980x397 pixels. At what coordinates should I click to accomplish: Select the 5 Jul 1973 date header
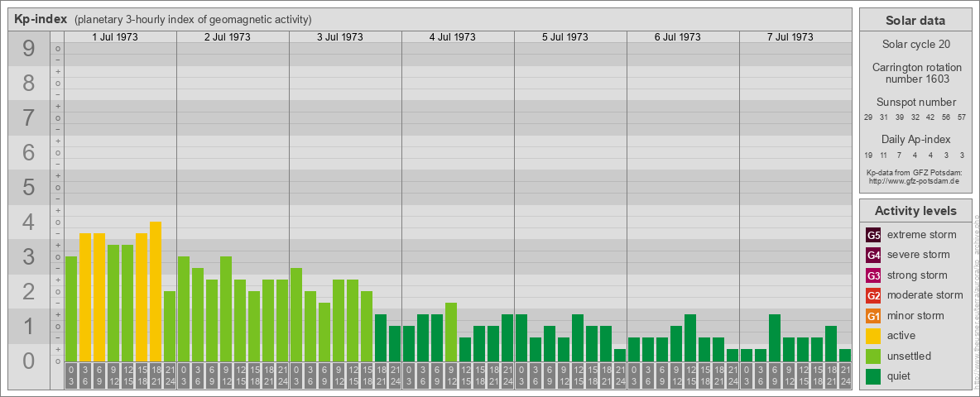click(x=565, y=37)
